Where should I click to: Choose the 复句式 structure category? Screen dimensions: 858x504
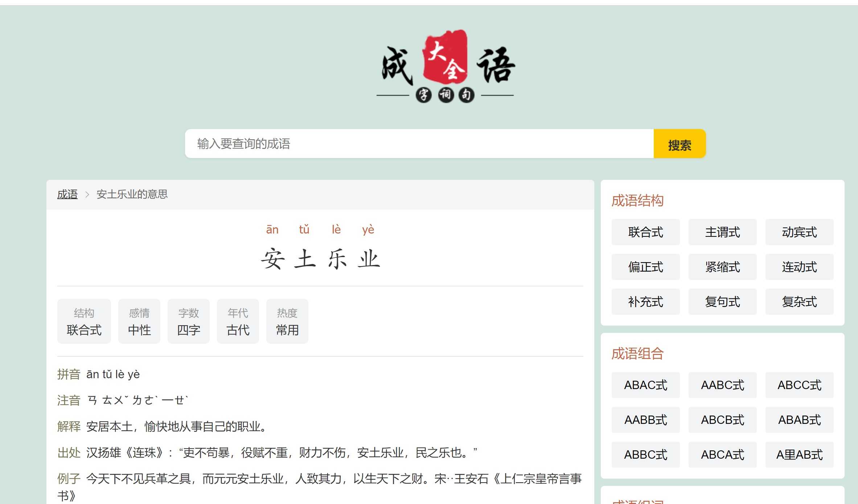(723, 302)
